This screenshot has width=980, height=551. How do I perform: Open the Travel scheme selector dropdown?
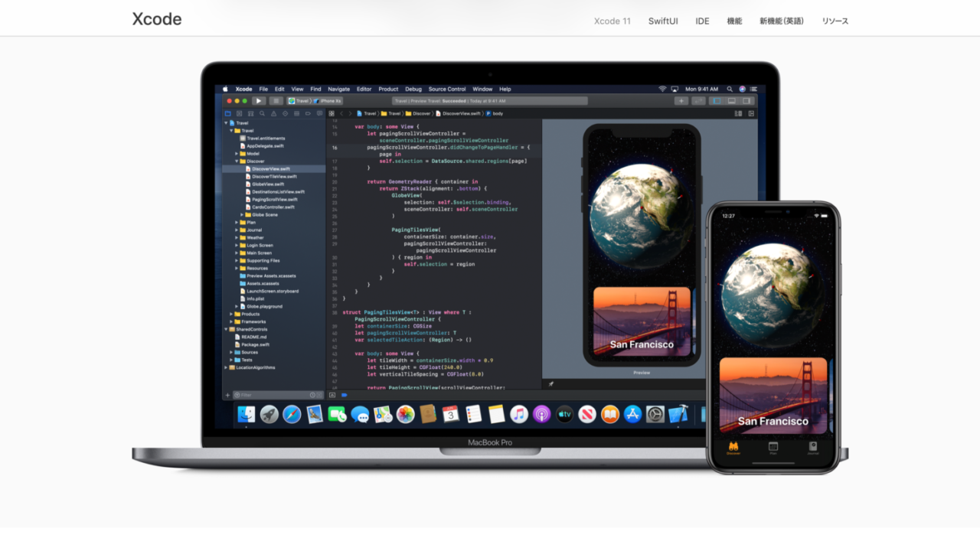point(299,100)
